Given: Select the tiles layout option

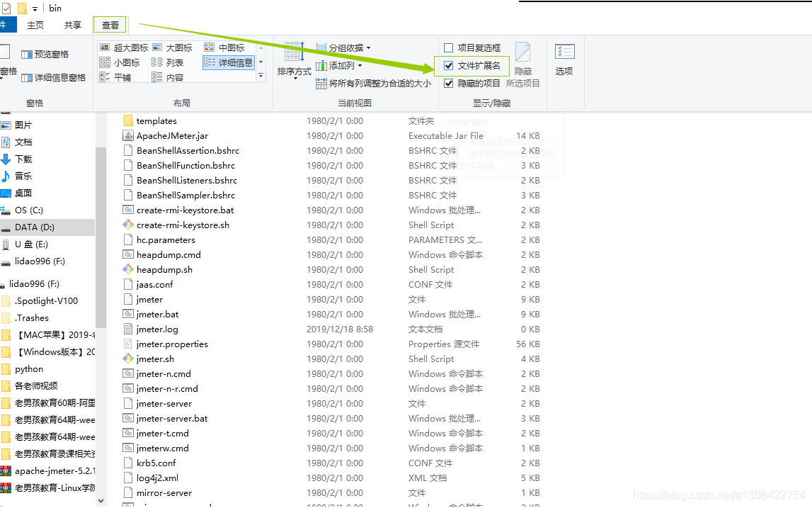Looking at the screenshot, I should (x=115, y=77).
